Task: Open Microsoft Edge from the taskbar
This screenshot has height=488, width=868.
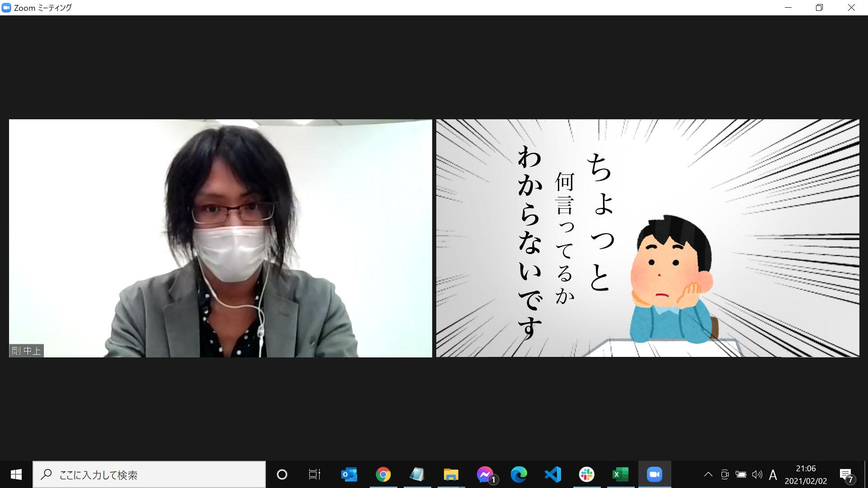Action: click(x=519, y=474)
